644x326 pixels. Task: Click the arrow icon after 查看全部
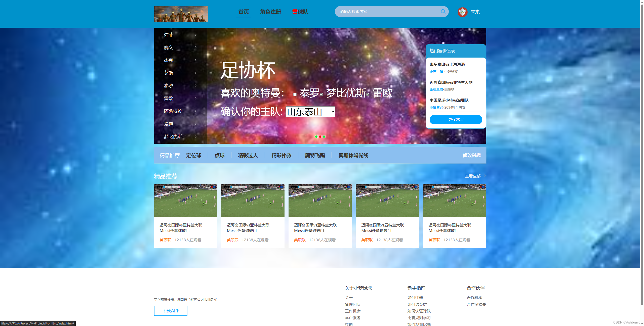click(485, 176)
